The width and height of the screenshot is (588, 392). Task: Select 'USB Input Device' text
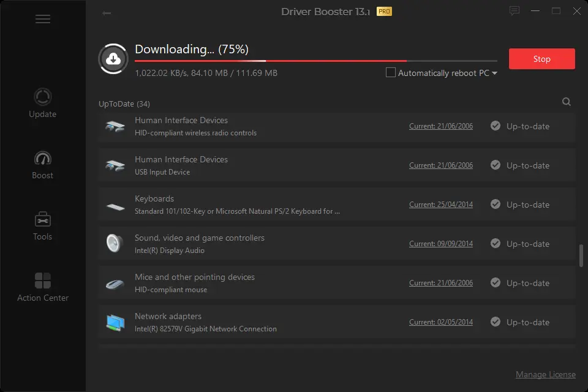click(162, 171)
